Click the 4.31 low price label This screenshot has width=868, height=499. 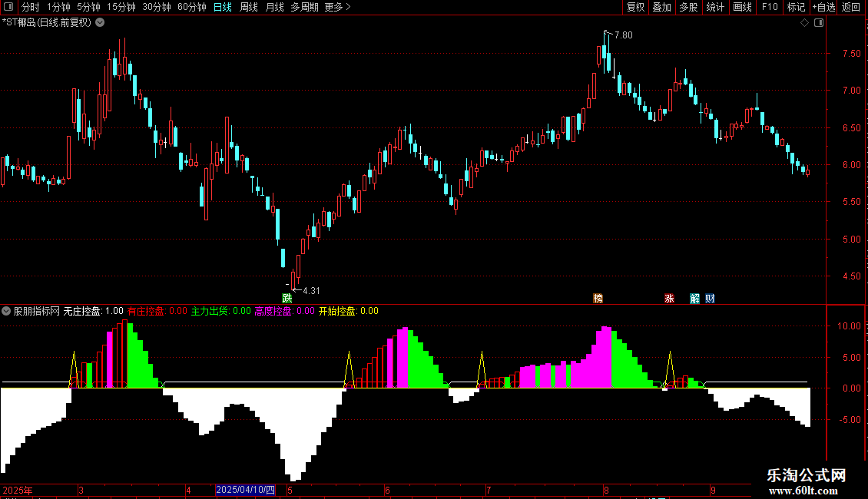[311, 290]
